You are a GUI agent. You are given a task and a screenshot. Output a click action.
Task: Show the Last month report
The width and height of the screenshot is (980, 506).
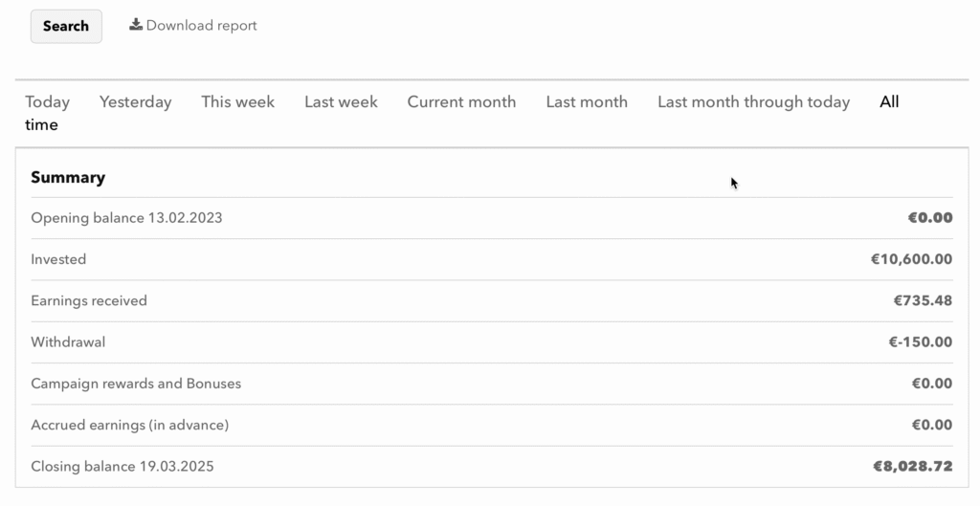coord(587,102)
